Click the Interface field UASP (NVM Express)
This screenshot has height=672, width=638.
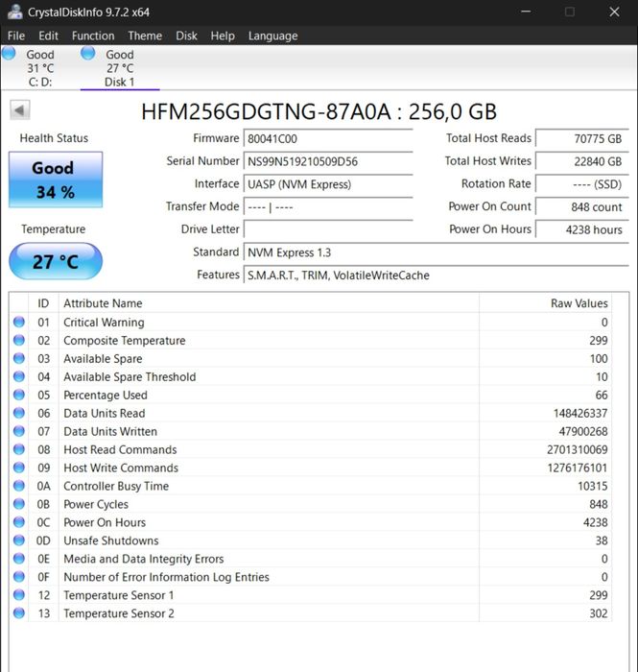coord(328,184)
